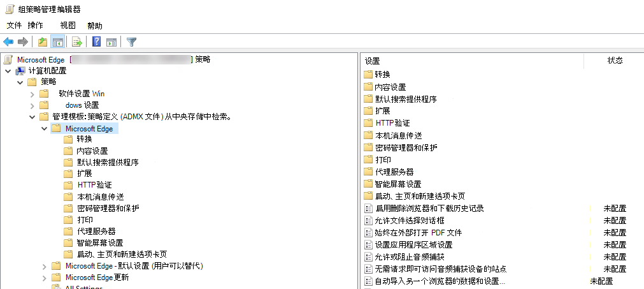This screenshot has height=289, width=644.
Task: Select 内容设置 in the tree
Action: (x=92, y=151)
